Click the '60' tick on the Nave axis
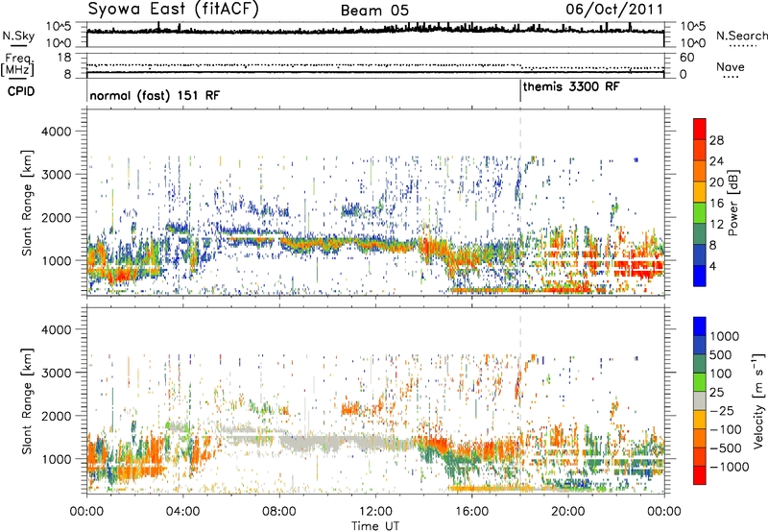The height and width of the screenshot is (532, 768). (687, 58)
